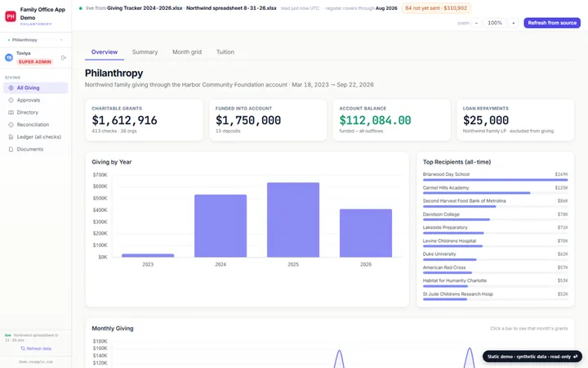Click the PH app logo icon
588x368 pixels.
[x=11, y=16]
